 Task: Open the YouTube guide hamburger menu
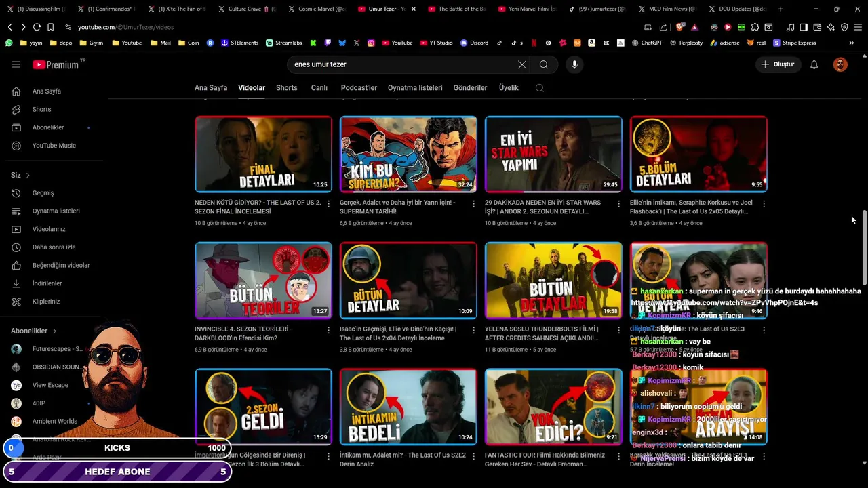[x=16, y=64]
